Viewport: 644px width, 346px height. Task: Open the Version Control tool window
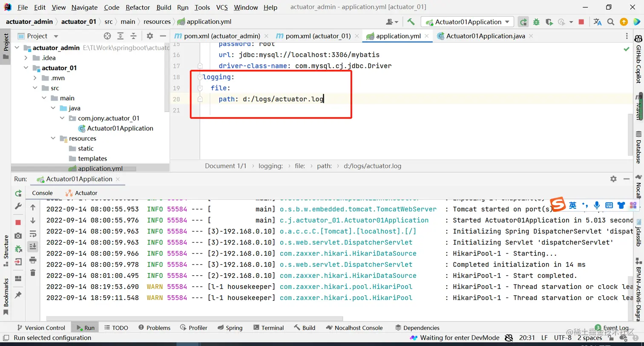click(x=41, y=328)
